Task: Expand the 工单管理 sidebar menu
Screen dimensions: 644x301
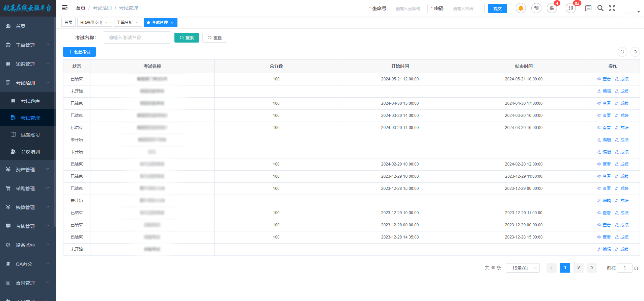Action: click(x=28, y=45)
